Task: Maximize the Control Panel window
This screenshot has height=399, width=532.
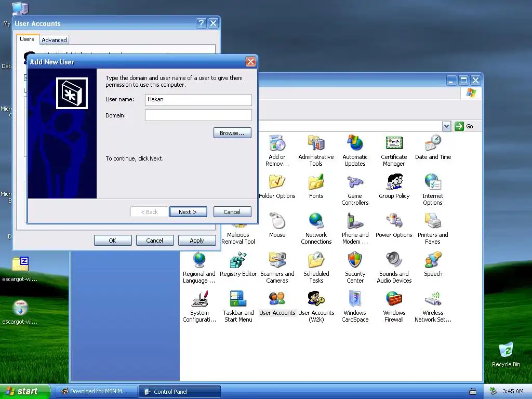Action: pyautogui.click(x=463, y=81)
